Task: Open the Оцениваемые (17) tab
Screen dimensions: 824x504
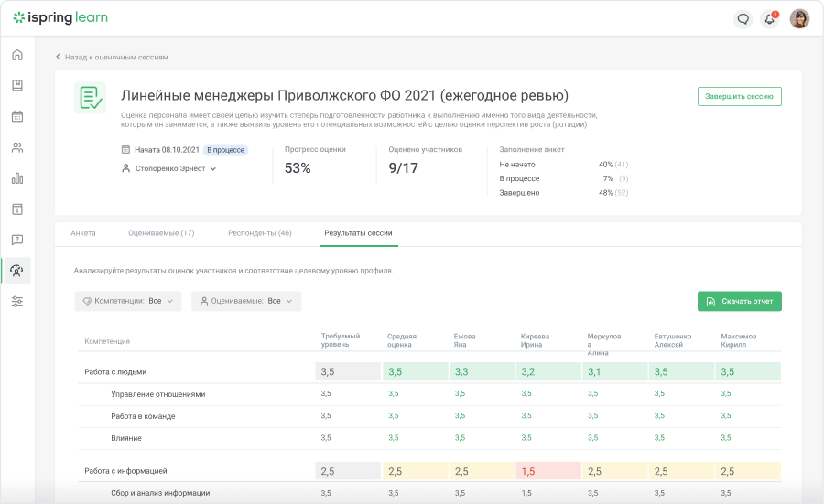Action: pyautogui.click(x=161, y=233)
